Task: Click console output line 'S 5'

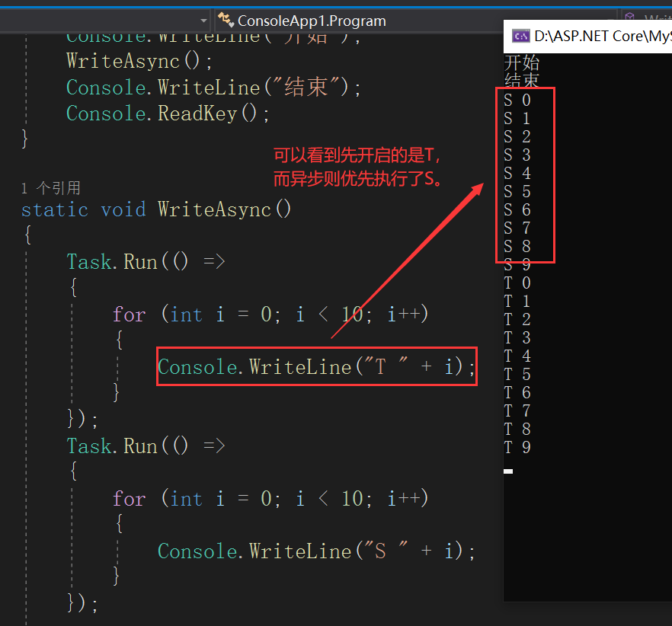Action: click(517, 191)
